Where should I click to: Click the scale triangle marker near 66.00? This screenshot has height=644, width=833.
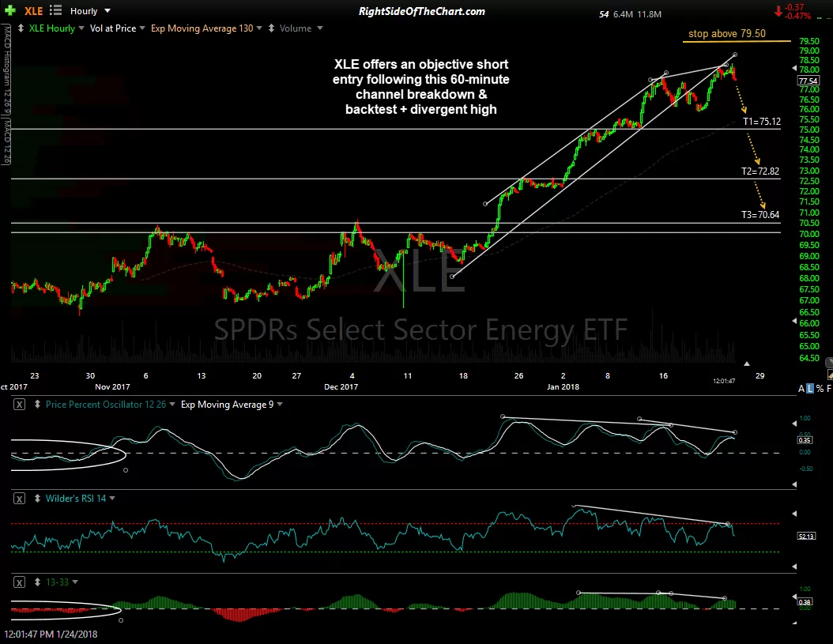tap(794, 322)
